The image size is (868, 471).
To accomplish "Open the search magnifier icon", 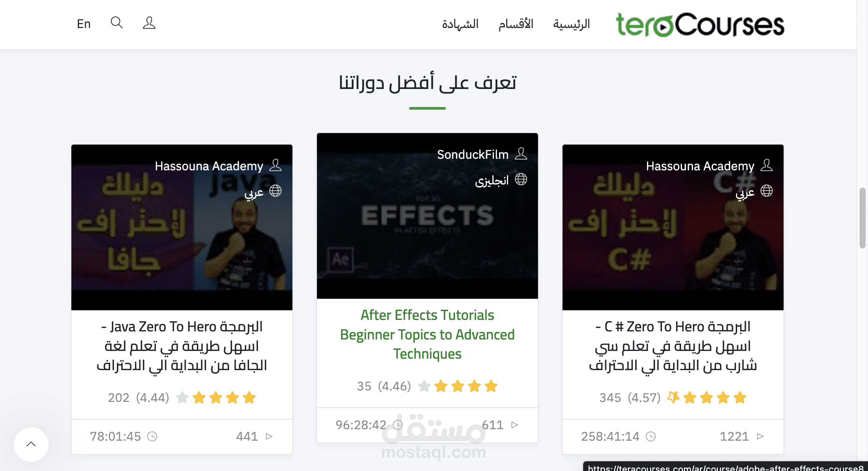I will (117, 23).
